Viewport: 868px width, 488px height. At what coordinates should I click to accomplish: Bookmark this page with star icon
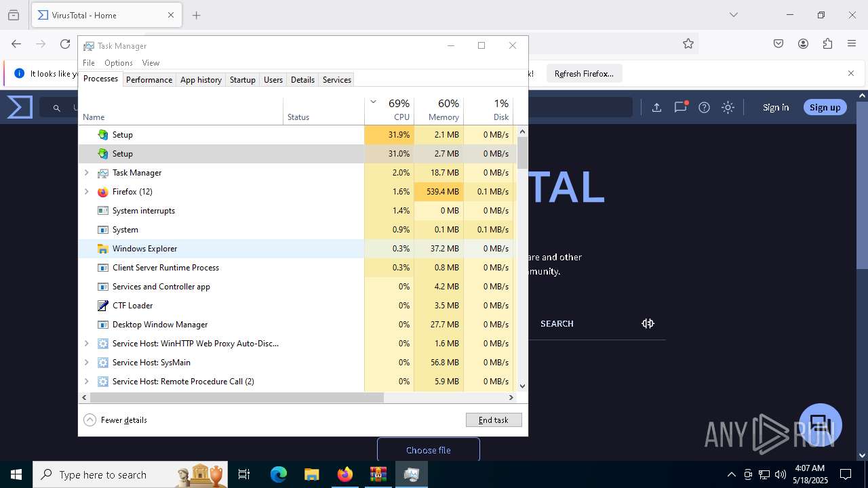click(x=688, y=43)
